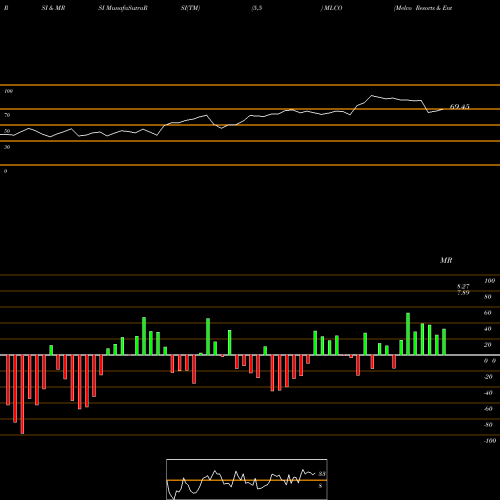Open the mini RSI thumbnail chart at bottom

coord(247,479)
